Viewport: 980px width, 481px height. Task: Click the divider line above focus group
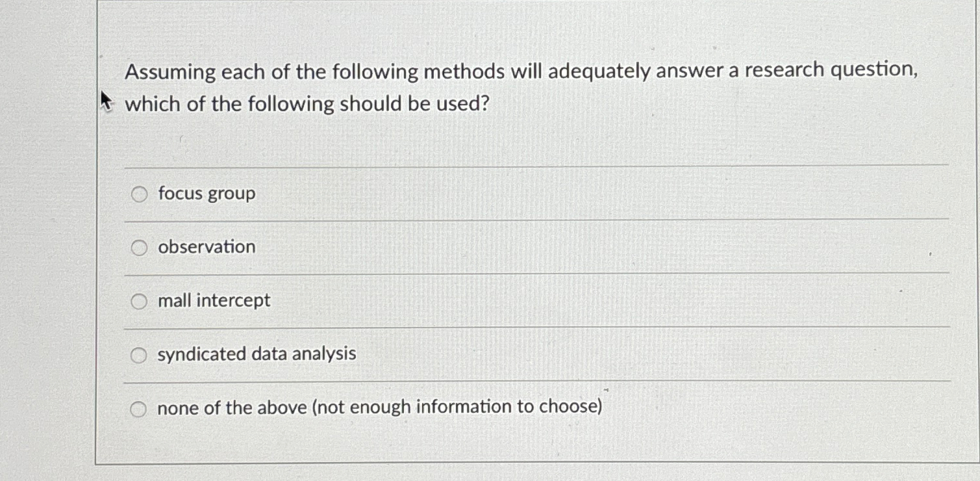pyautogui.click(x=520, y=166)
